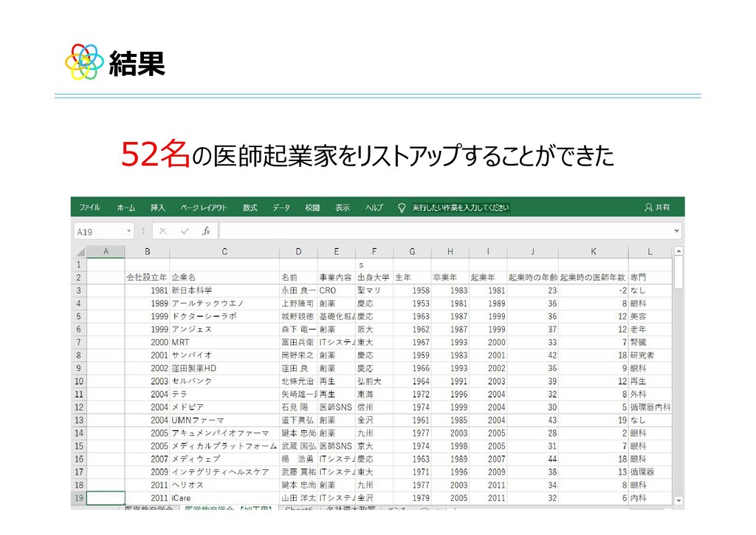Open the データ ribbon tab
Image resolution: width=756 pixels, height=535 pixels.
point(281,208)
